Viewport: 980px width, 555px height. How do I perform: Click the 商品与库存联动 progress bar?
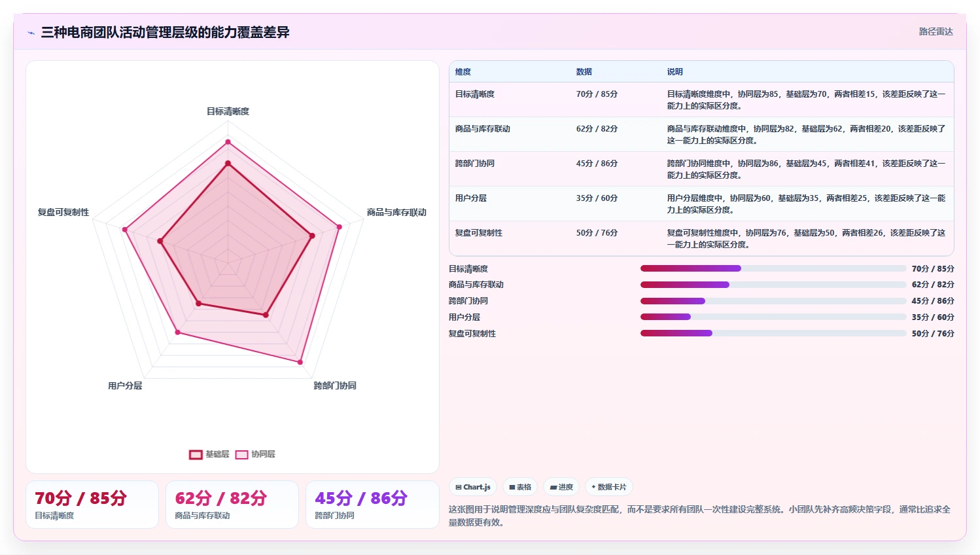[x=773, y=285]
